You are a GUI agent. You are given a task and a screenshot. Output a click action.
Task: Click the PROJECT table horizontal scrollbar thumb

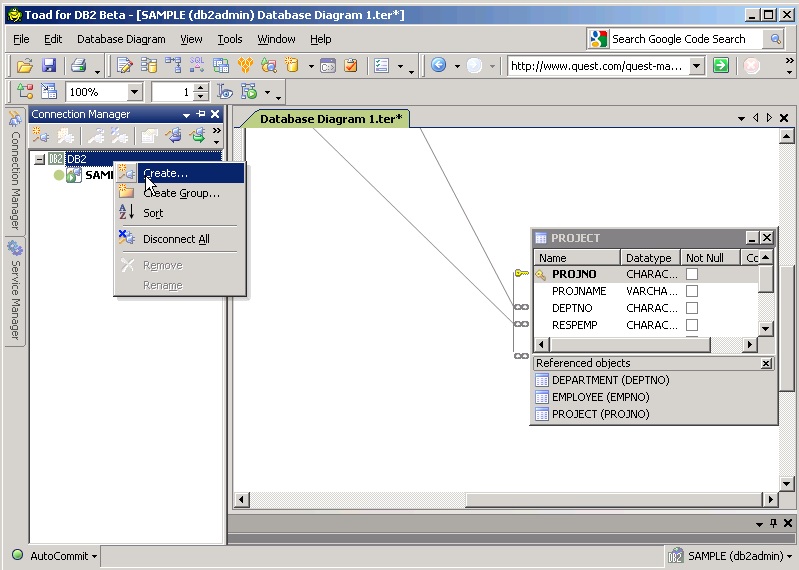630,345
